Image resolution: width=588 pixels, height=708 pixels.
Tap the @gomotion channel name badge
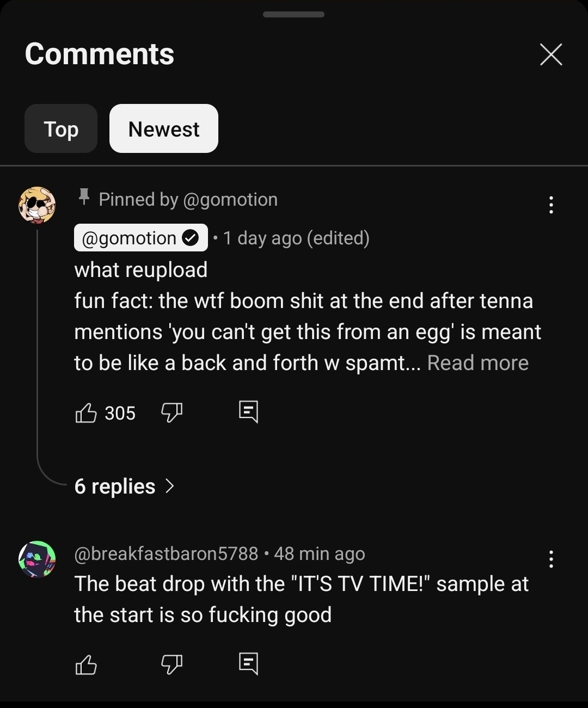[x=140, y=238]
